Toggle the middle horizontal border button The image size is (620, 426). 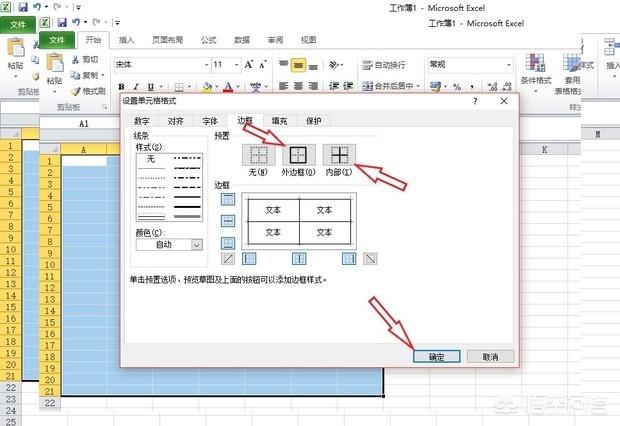pos(228,220)
